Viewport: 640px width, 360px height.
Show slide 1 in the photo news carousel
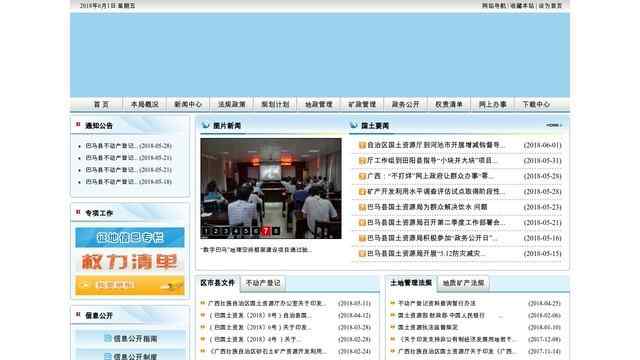tap(206, 231)
